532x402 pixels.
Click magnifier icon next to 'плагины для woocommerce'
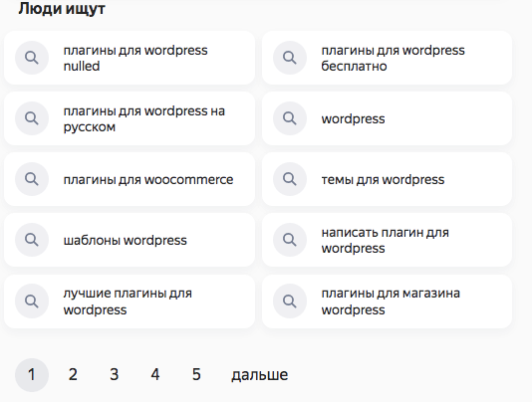(x=32, y=179)
